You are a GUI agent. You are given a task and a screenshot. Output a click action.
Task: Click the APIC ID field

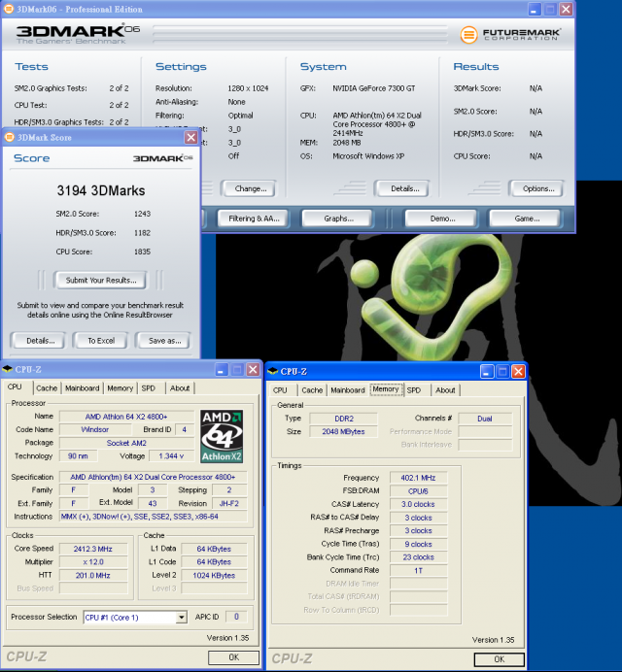236,617
